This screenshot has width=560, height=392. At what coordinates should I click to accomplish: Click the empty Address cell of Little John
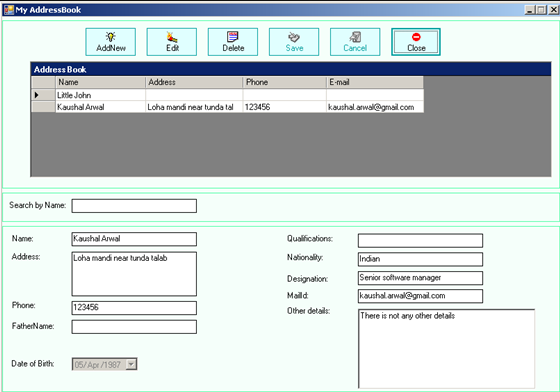[x=194, y=95]
